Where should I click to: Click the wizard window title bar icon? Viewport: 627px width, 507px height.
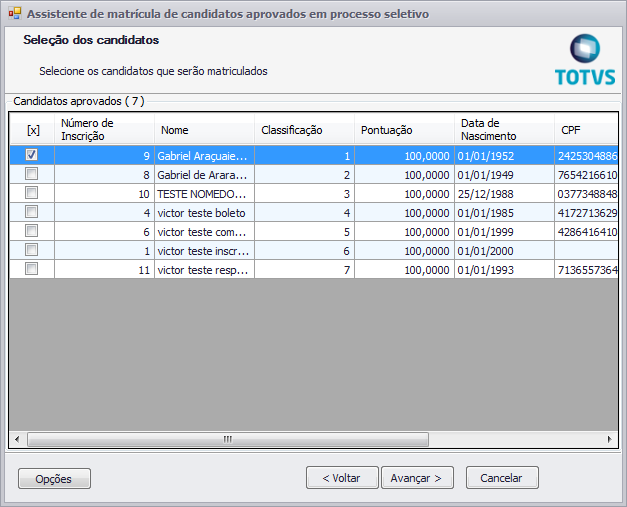pos(15,14)
